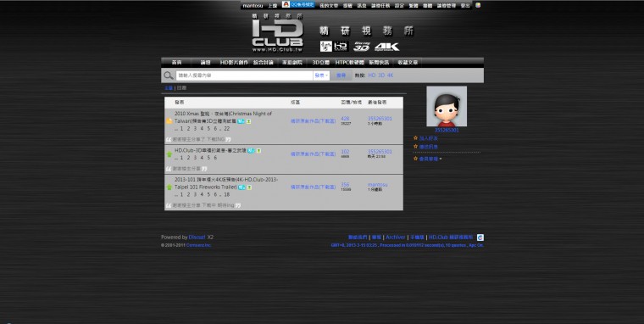Click the Blu-ray 3D logo in header
Image resolution: width=644 pixels, height=324 pixels.
point(362,47)
